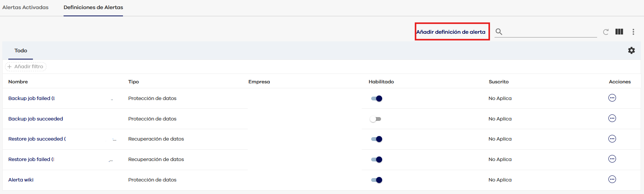
Task: Open the column chooser icon
Action: pos(619,32)
